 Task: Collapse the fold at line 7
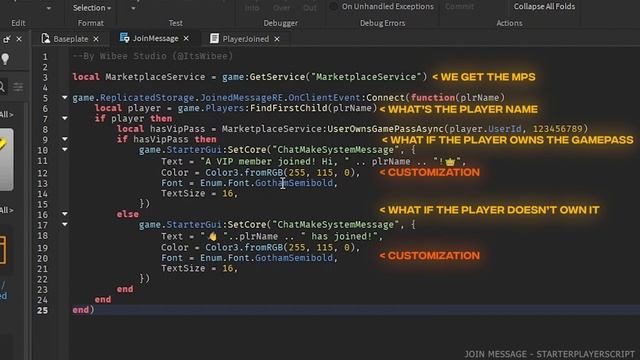click(64, 118)
